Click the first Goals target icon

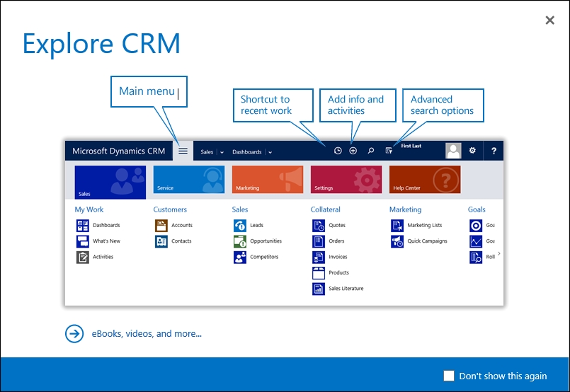476,225
